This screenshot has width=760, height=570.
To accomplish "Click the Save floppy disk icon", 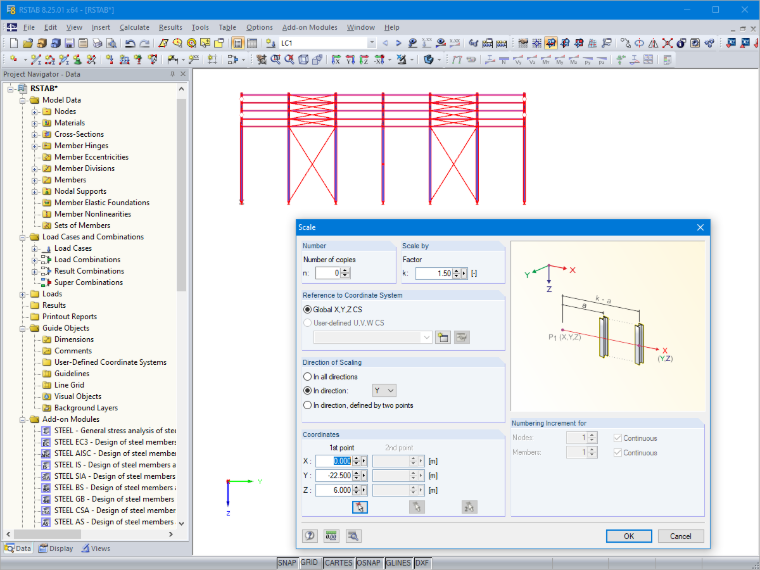I will click(69, 43).
